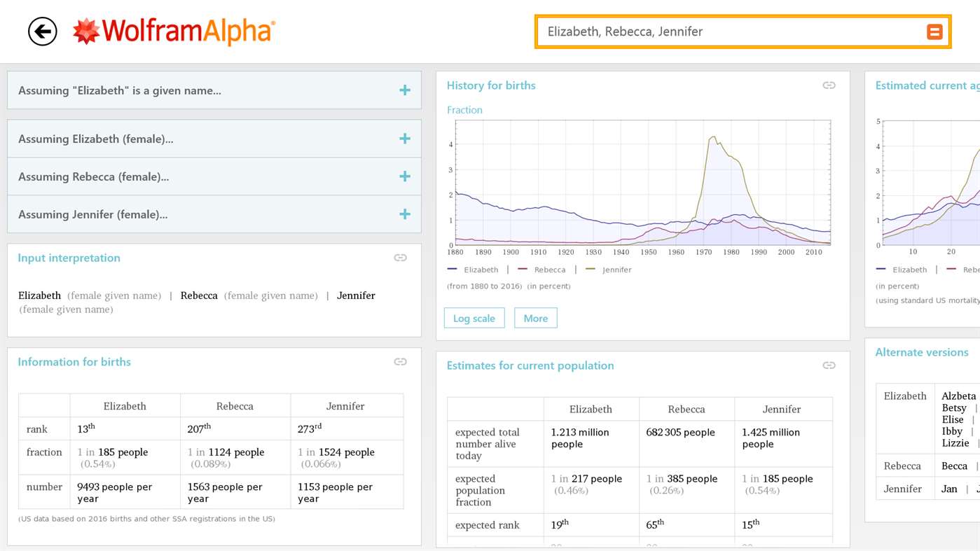Open the Betsy alternate name link
Image resolution: width=980 pixels, height=551 pixels.
953,407
